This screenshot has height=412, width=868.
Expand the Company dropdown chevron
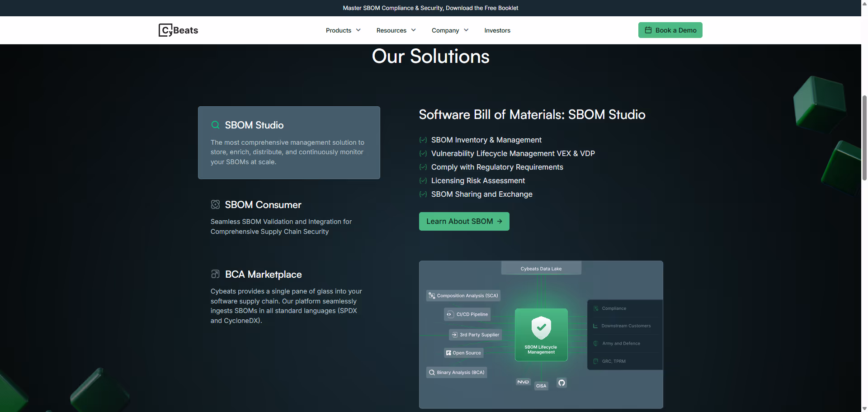466,30
